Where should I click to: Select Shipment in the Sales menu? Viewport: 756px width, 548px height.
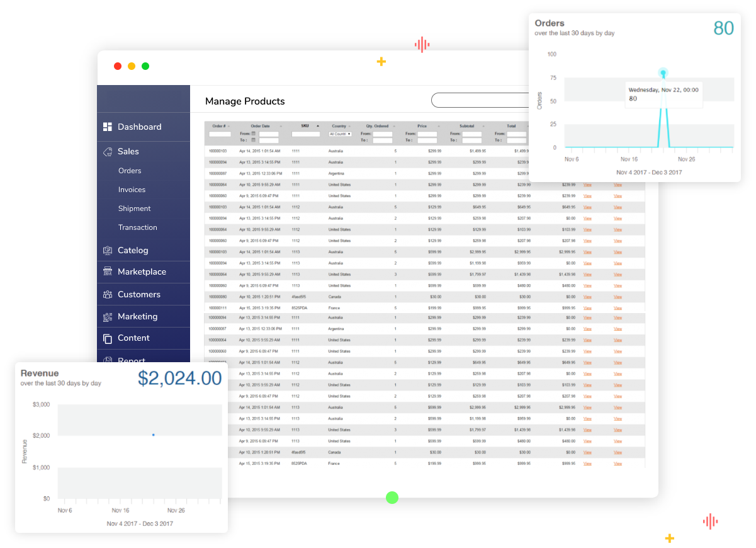pyautogui.click(x=134, y=208)
